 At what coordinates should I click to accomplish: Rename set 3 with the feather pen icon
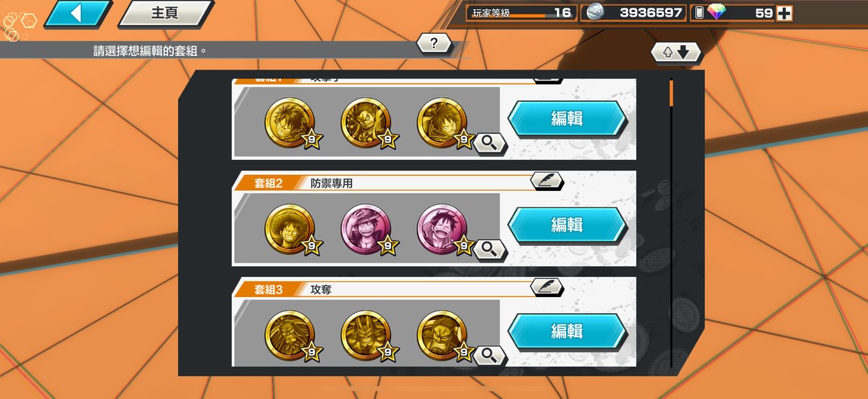pyautogui.click(x=547, y=287)
